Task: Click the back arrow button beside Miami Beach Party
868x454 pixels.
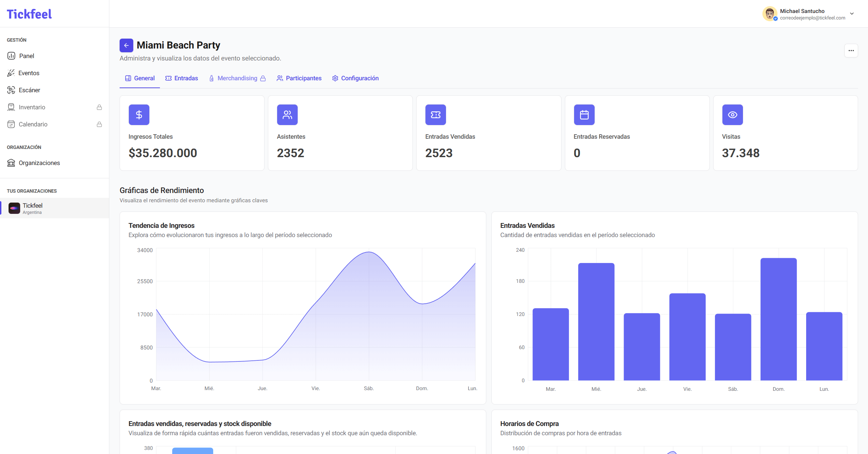Action: pos(126,45)
